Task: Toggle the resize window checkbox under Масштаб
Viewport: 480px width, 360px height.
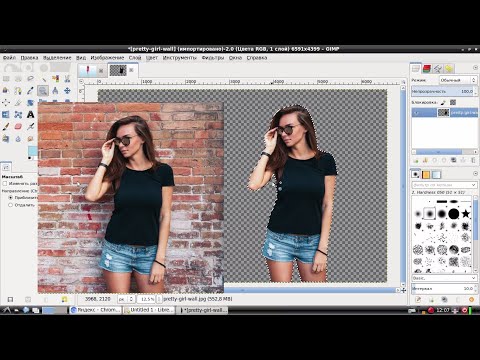Action: coord(5,184)
